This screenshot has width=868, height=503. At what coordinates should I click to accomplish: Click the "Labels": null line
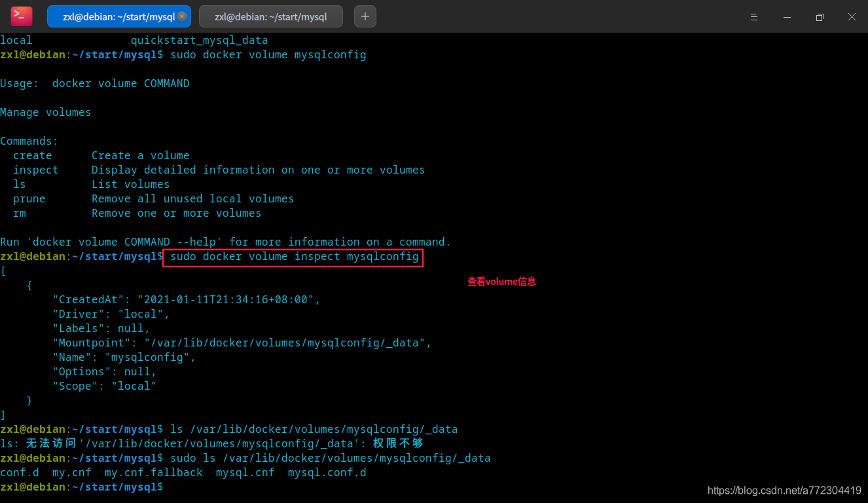(101, 329)
